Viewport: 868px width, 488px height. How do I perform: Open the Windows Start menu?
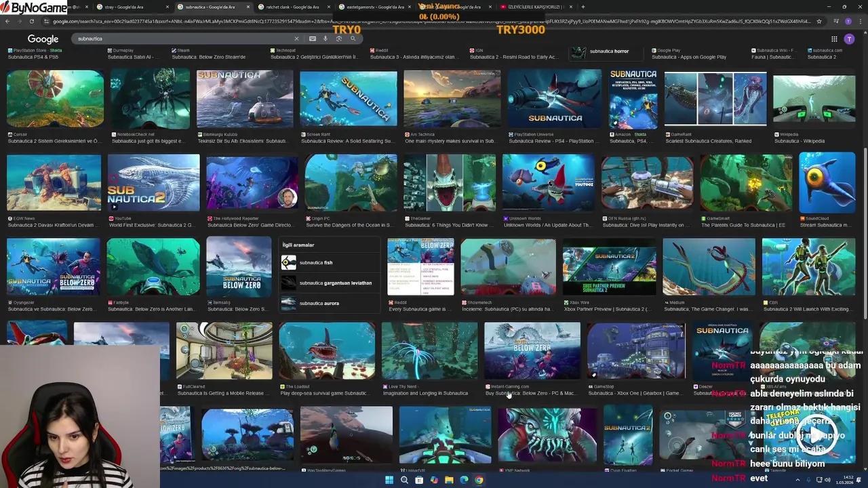click(389, 480)
